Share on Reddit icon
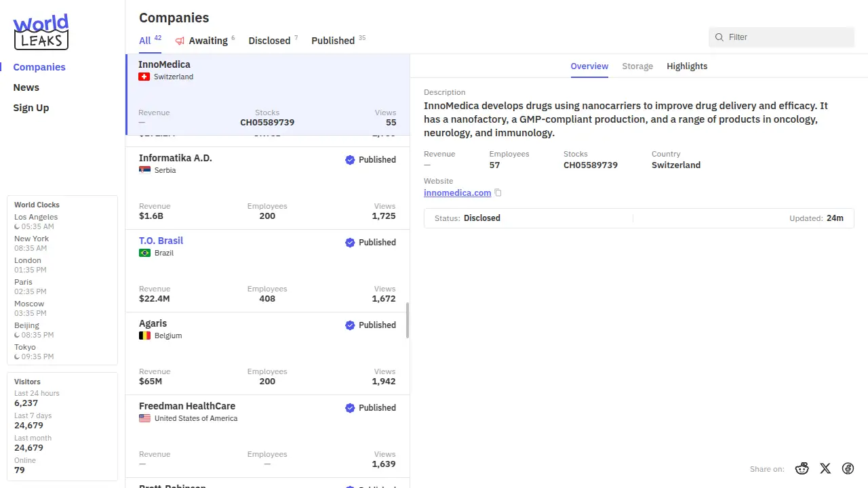Screen dimensions: 868x488 coord(802,468)
